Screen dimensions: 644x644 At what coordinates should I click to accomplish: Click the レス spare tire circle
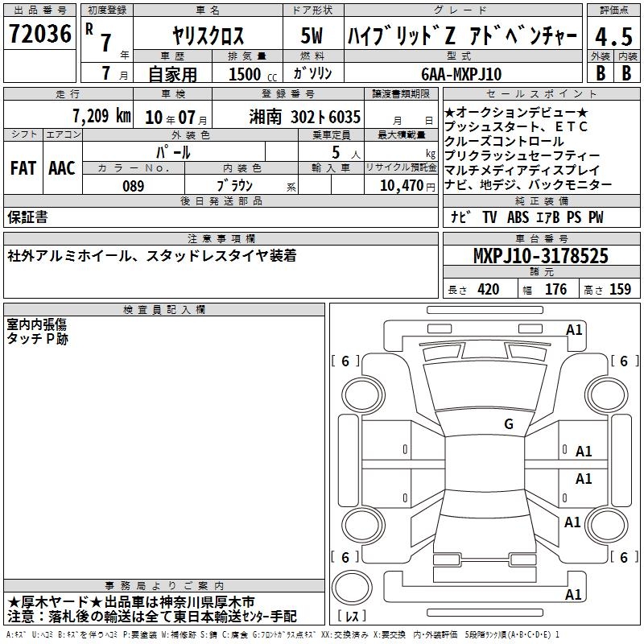[352, 588]
